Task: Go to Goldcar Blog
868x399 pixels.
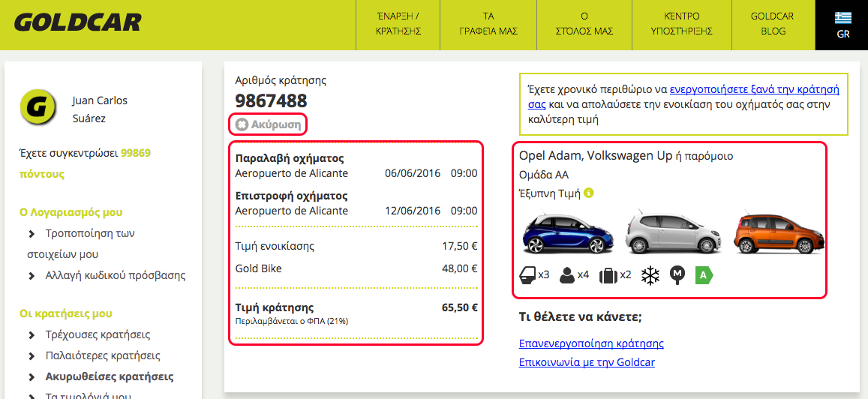Action: tap(772, 24)
